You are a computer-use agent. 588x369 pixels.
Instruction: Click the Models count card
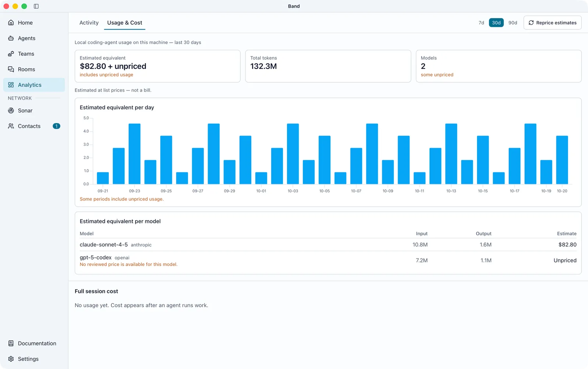[499, 66]
